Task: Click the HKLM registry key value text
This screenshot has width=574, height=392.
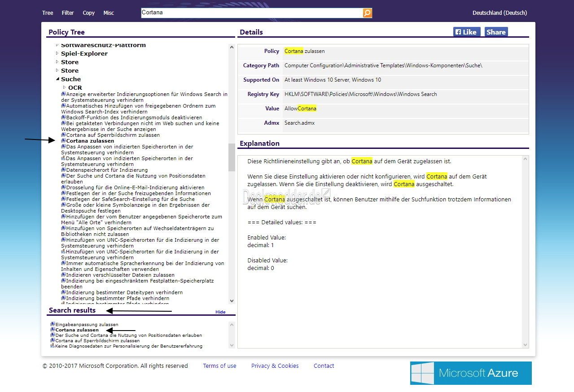Action: (361, 94)
